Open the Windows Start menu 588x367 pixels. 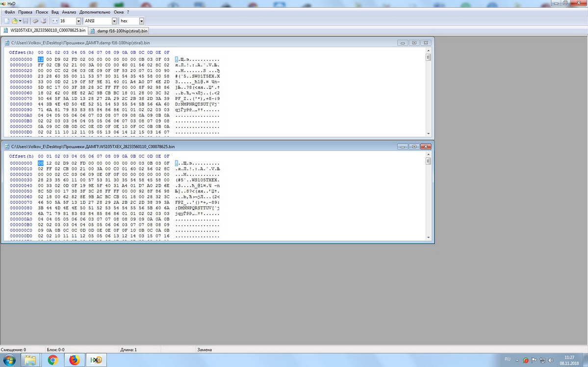pos(9,360)
